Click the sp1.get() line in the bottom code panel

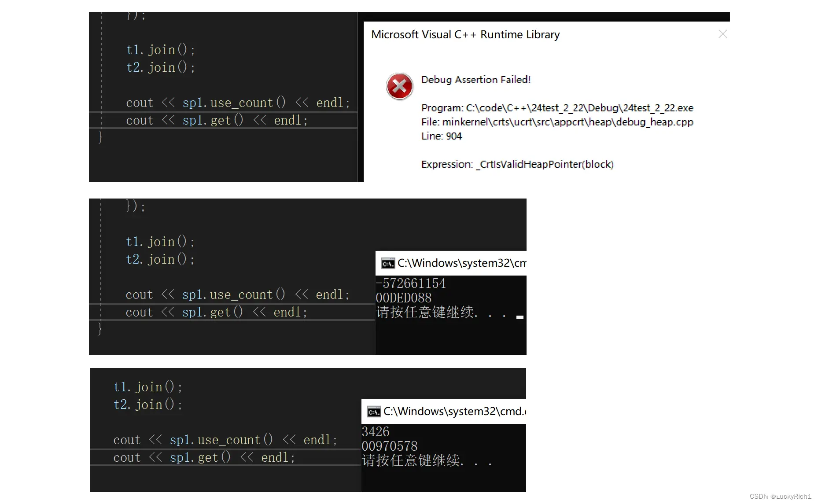tap(204, 457)
